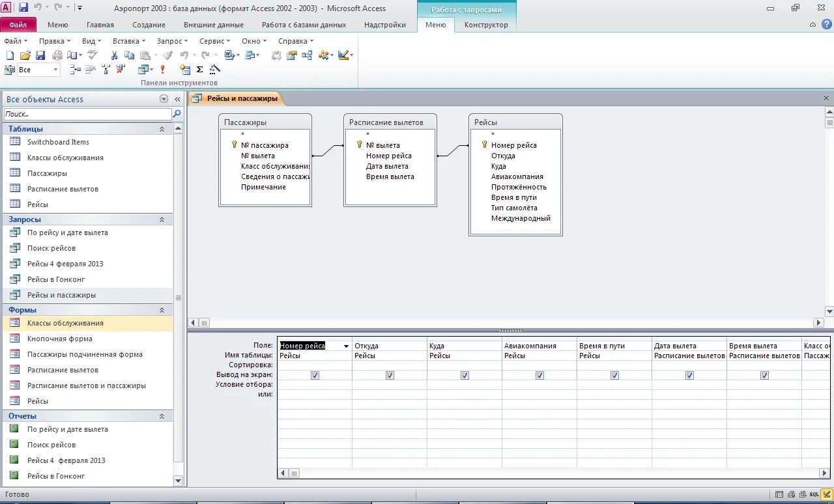Uncheck Show box for Время в пути column
Image resolution: width=834 pixels, height=504 pixels.
point(614,375)
